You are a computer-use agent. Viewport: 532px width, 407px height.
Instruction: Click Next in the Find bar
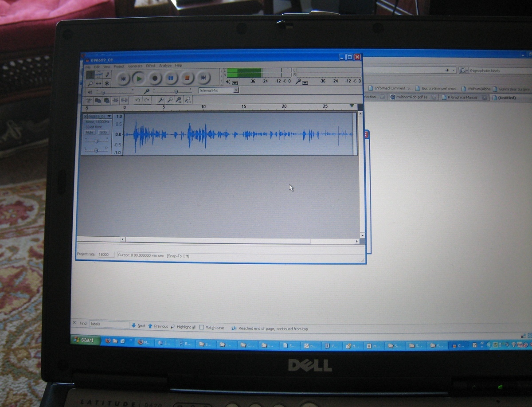138,326
